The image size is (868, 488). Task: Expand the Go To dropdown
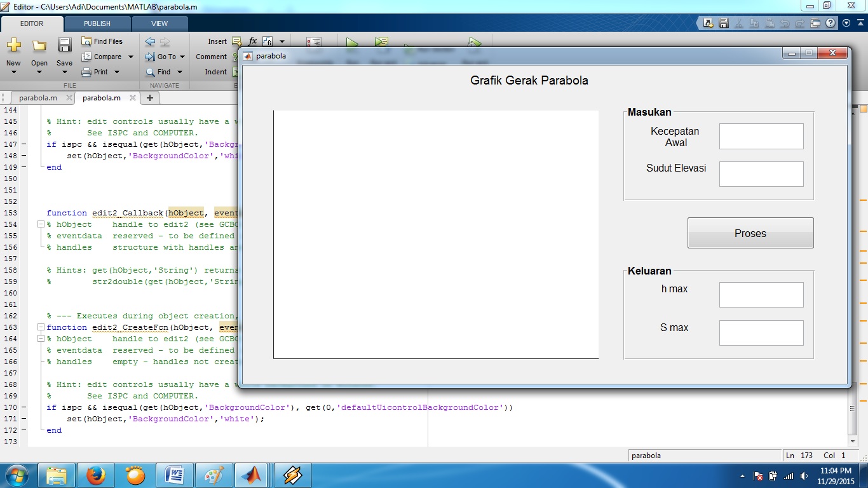point(180,57)
